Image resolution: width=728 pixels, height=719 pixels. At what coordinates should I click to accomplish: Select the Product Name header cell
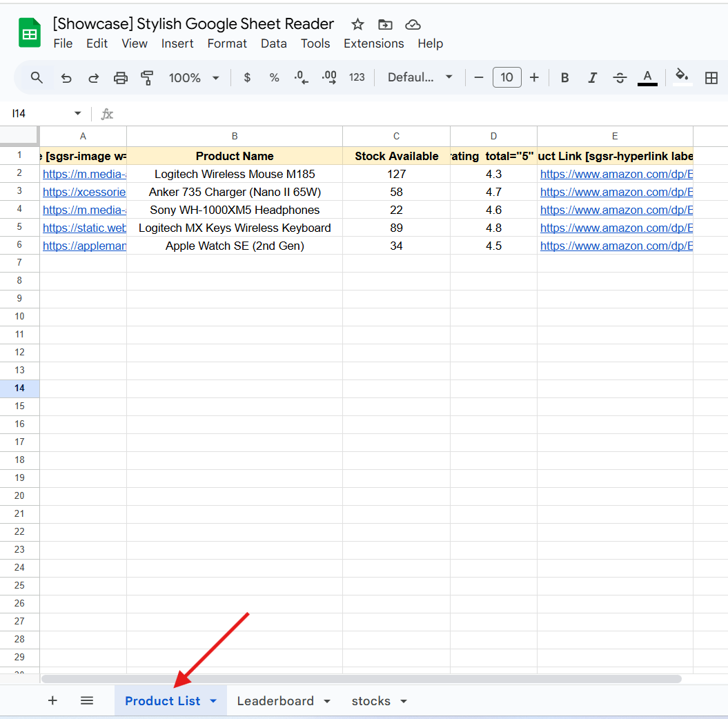235,156
